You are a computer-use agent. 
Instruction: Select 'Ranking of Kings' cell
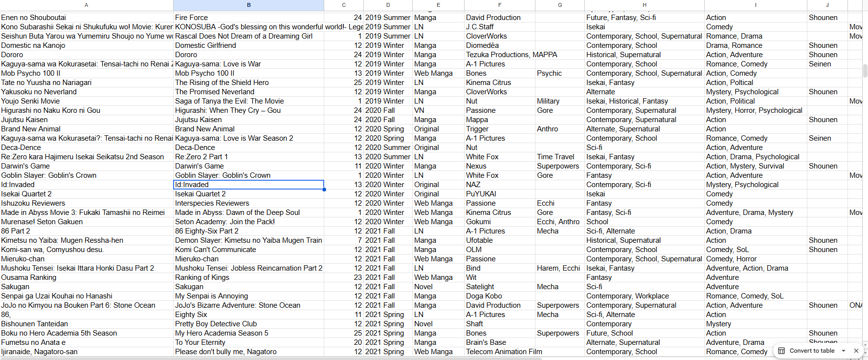coord(248,277)
